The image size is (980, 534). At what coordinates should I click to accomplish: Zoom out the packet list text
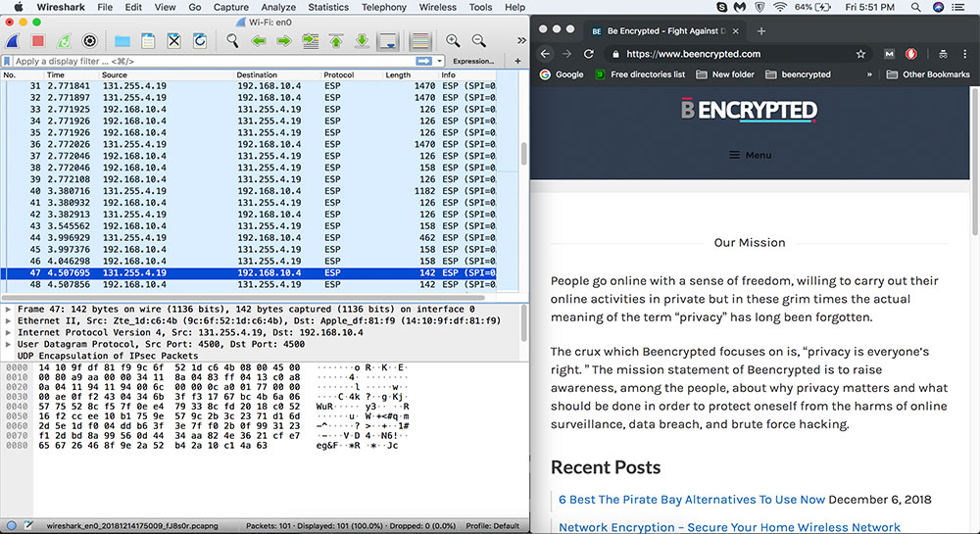coord(479,41)
